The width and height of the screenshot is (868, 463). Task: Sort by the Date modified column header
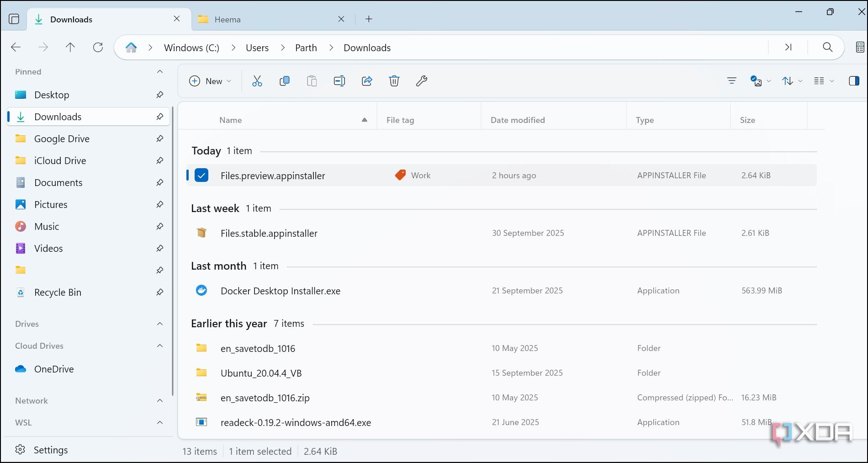coord(553,120)
